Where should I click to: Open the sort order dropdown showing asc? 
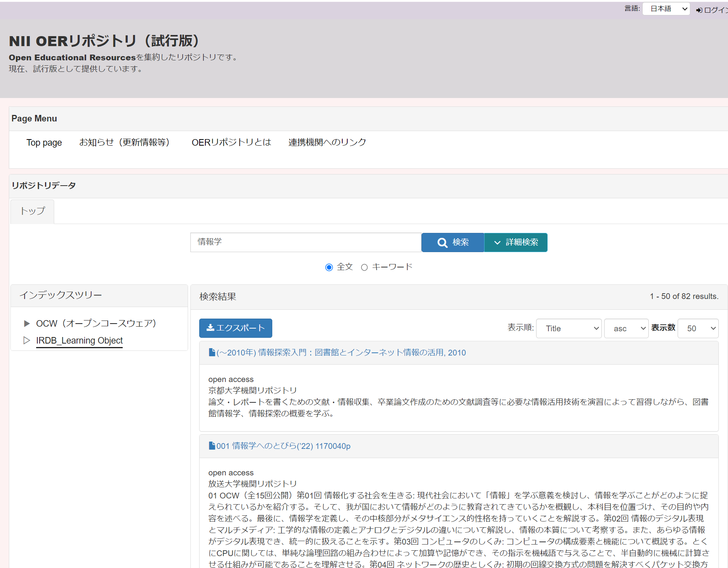click(626, 329)
